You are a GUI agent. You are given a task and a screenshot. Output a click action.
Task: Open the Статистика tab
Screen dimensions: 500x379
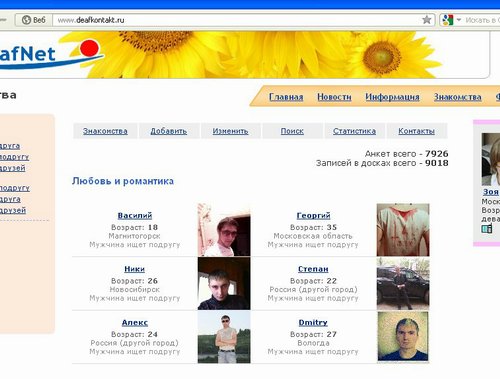click(x=354, y=131)
